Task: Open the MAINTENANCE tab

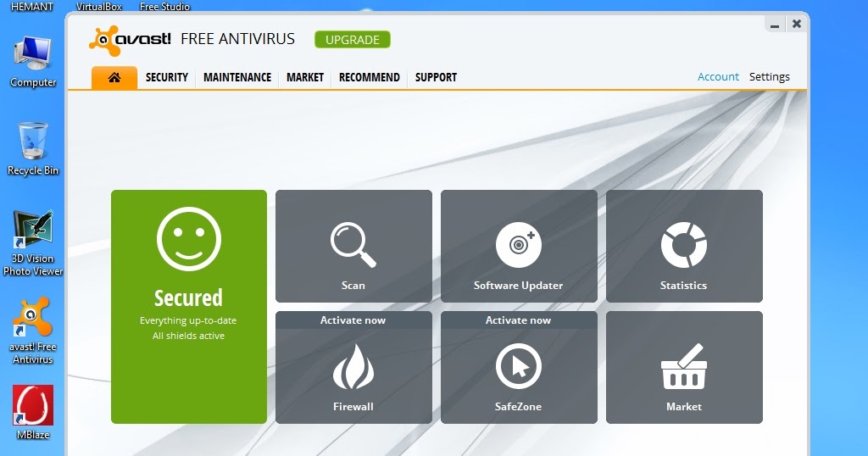Action: point(237,77)
